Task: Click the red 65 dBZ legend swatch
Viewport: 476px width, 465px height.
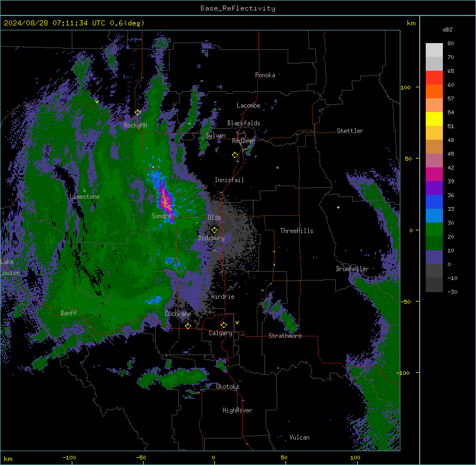Action: (434, 78)
